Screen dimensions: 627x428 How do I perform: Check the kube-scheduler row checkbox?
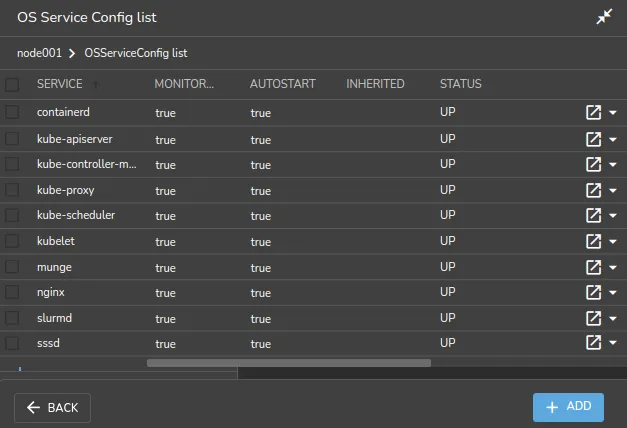12,215
